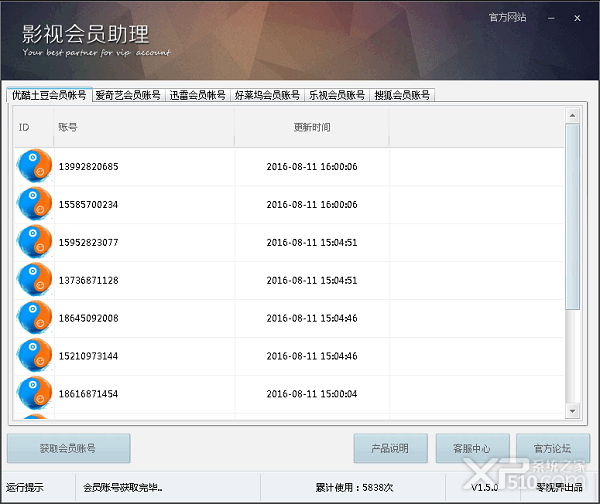Viewport: 600px width, 504px height.
Task: Click the avatar icon for account 15952823077
Action: [34, 241]
